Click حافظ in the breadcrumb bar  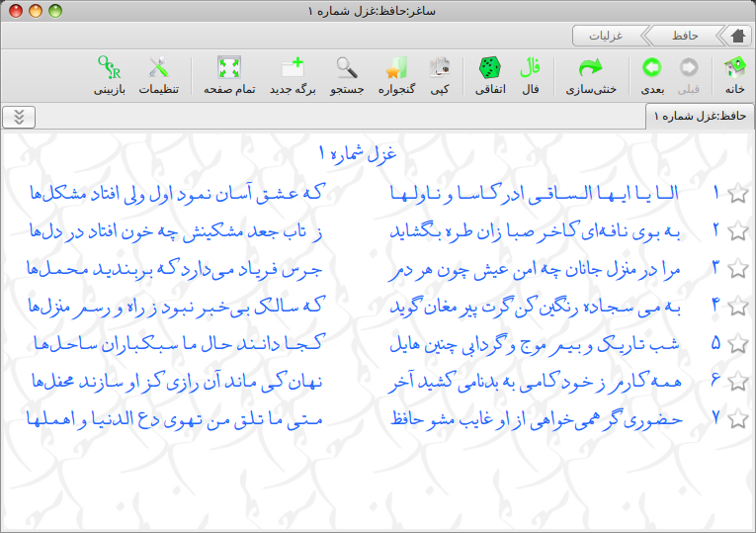683,36
